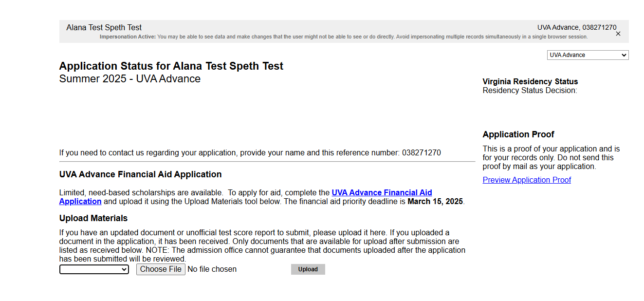Click the bold March 15, 2025 deadline text
644x301 pixels.
point(435,201)
